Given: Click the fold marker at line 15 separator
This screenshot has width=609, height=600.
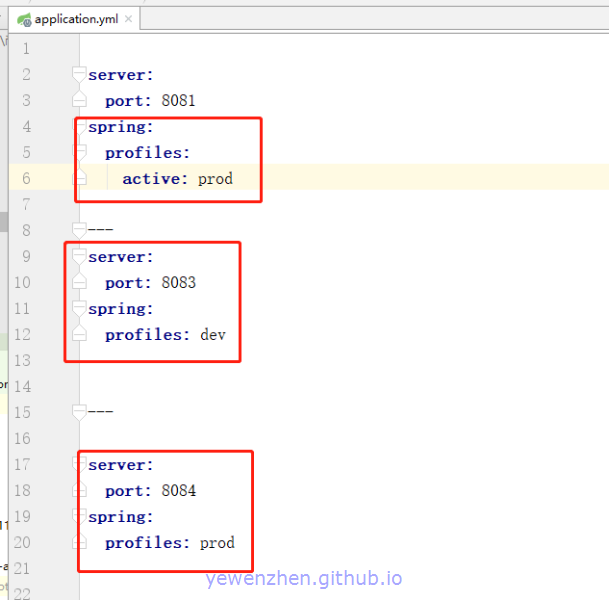Looking at the screenshot, I should tap(80, 412).
